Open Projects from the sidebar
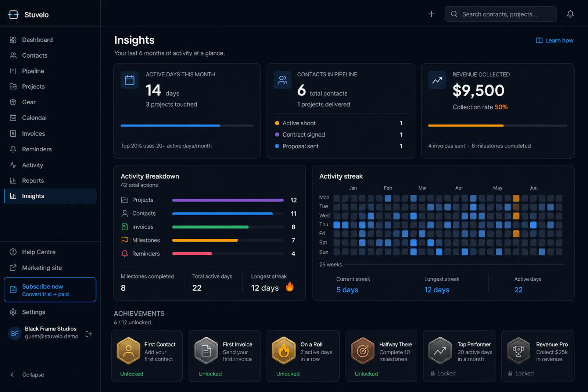588x392 pixels. pyautogui.click(x=50, y=86)
